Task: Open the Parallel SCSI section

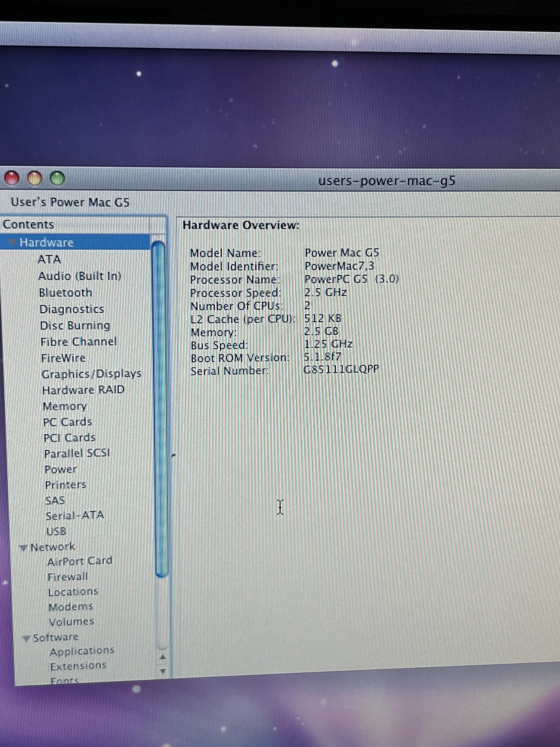Action: [77, 453]
